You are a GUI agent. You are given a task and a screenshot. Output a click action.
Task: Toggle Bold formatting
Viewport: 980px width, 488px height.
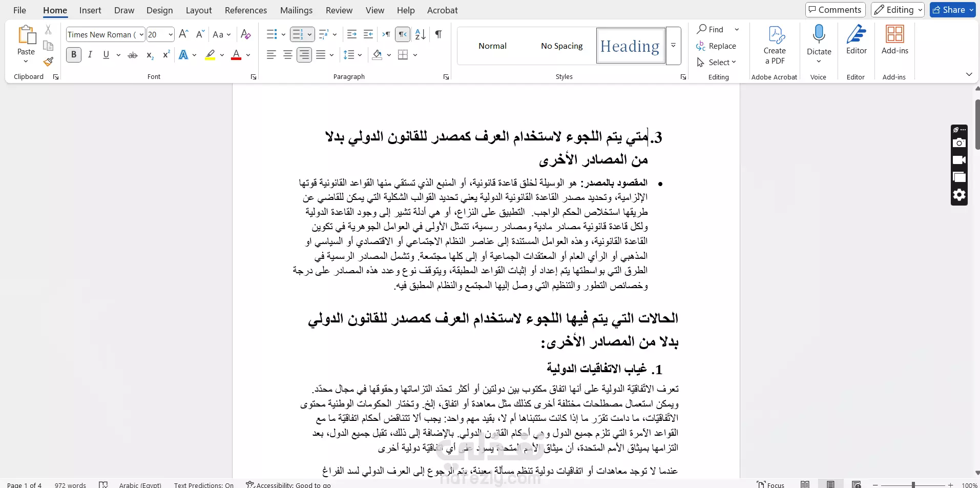tap(74, 55)
